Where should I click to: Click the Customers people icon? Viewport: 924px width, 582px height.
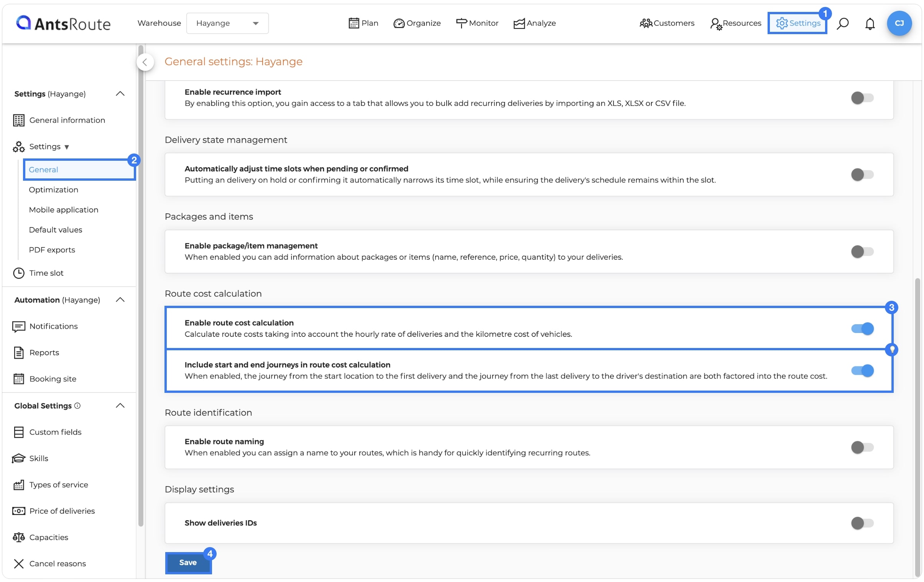(x=646, y=23)
